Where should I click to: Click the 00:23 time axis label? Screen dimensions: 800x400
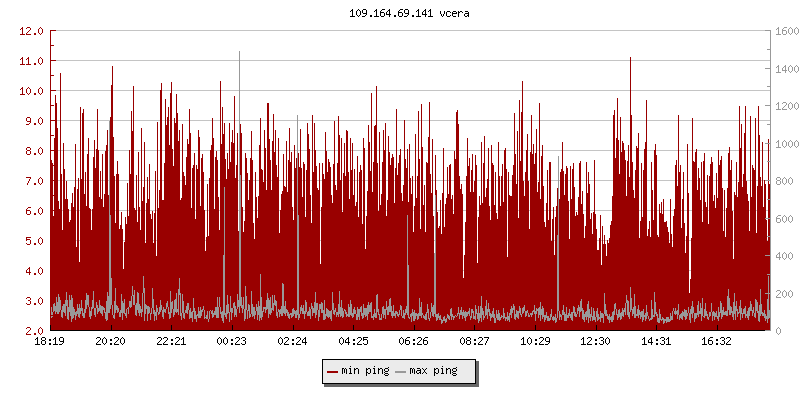[232, 342]
